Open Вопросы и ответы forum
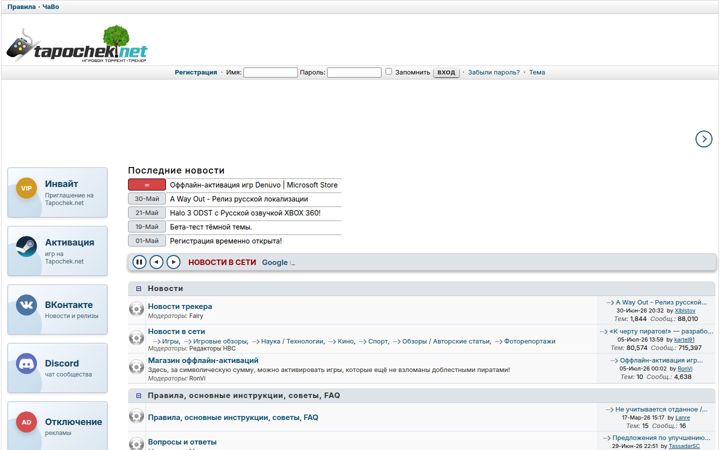This screenshot has width=720, height=450. click(182, 442)
